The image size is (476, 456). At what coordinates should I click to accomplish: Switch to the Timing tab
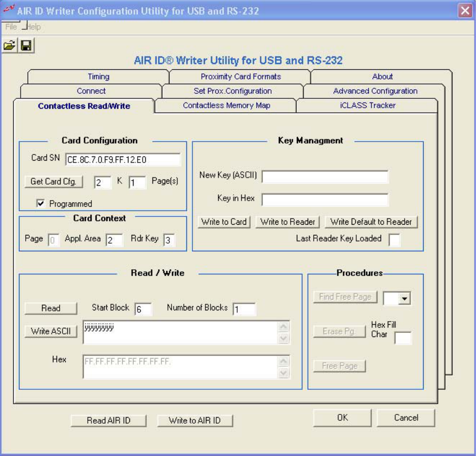pyautogui.click(x=99, y=76)
